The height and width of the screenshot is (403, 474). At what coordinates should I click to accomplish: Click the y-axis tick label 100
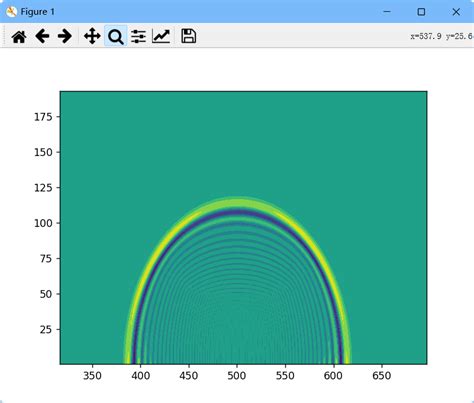point(43,223)
